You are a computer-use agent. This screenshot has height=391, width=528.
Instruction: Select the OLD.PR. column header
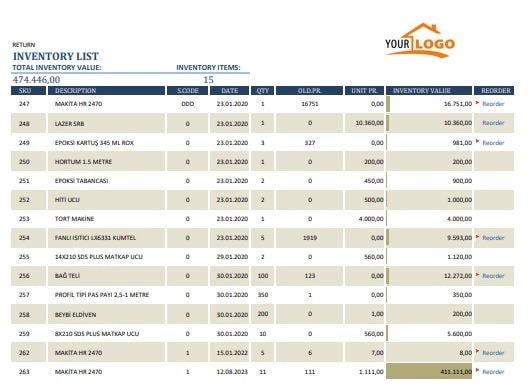click(x=309, y=91)
